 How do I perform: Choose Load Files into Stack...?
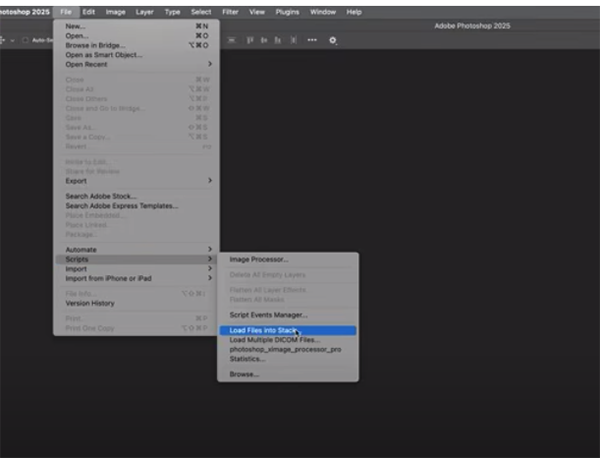tap(288, 330)
